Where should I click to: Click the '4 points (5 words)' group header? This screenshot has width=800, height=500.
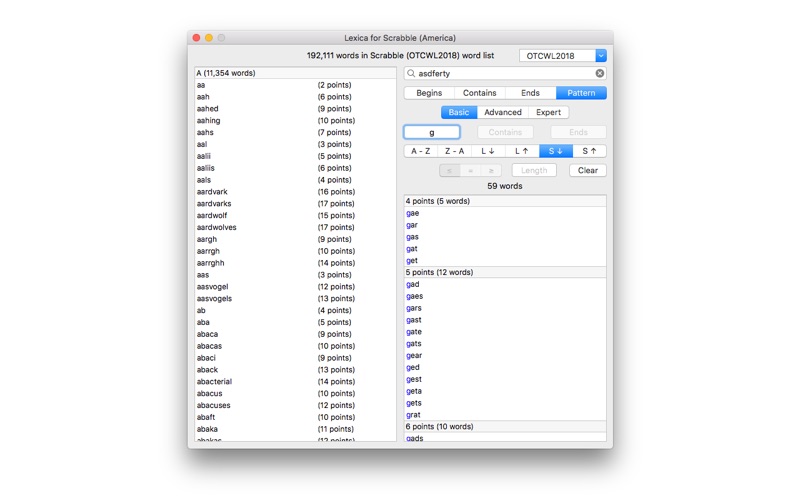505,201
